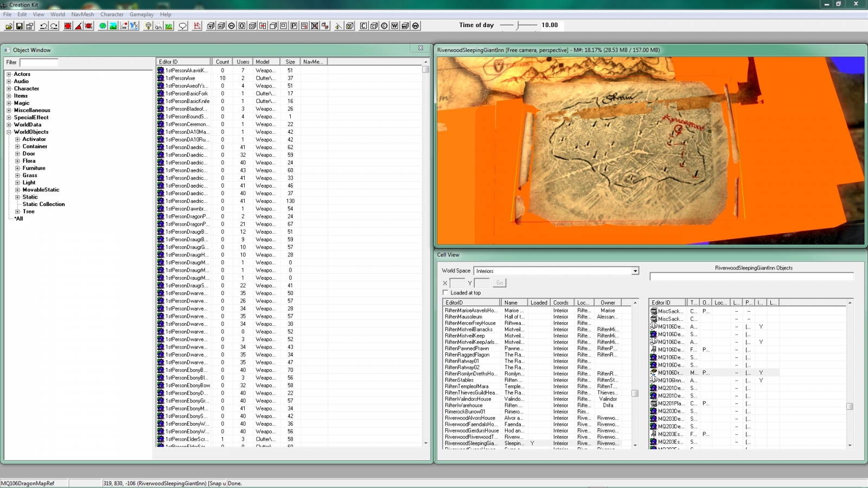Select the Snap to Grid icon
868x488 pixels.
(67, 25)
